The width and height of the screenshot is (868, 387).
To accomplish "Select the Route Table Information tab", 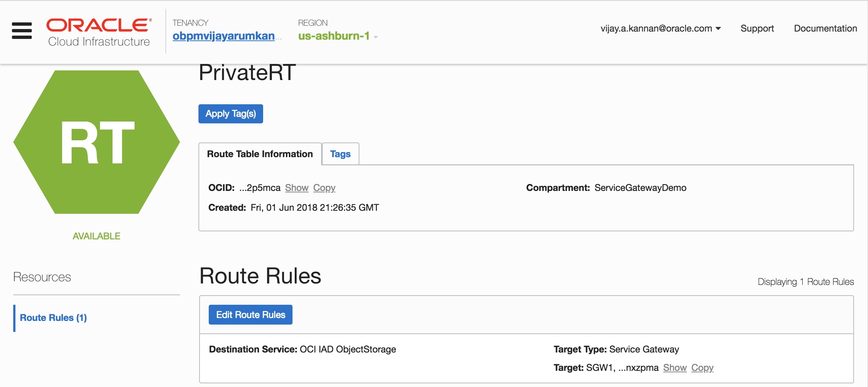I will point(260,154).
